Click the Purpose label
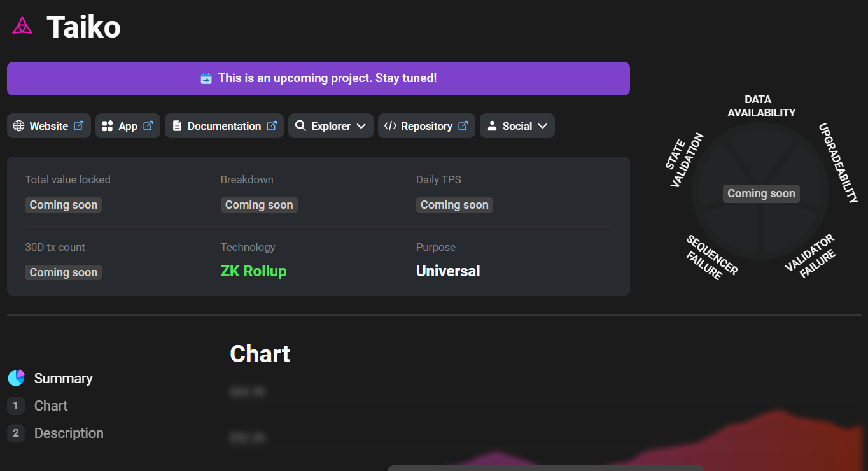 click(x=436, y=247)
